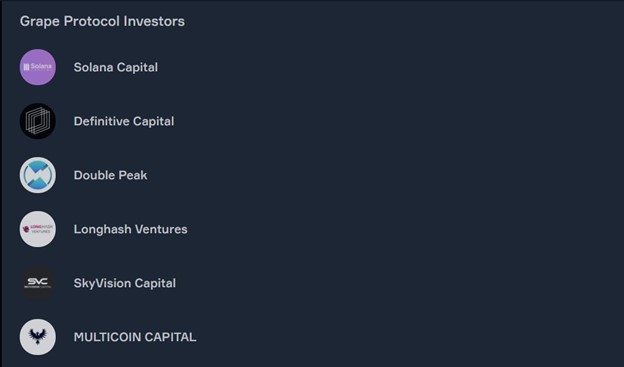Click the Double Peak investor name

pyautogui.click(x=110, y=175)
